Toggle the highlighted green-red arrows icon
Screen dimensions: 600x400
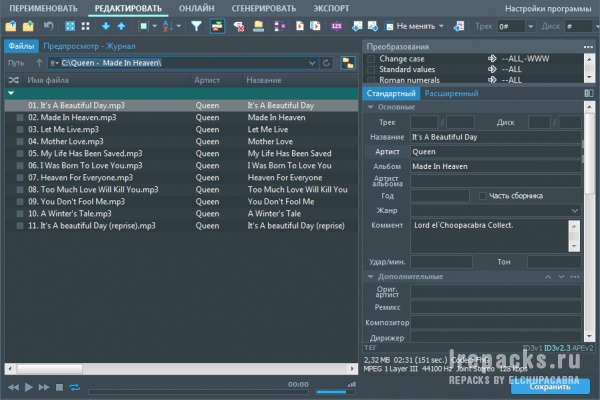pyautogui.click(x=217, y=26)
